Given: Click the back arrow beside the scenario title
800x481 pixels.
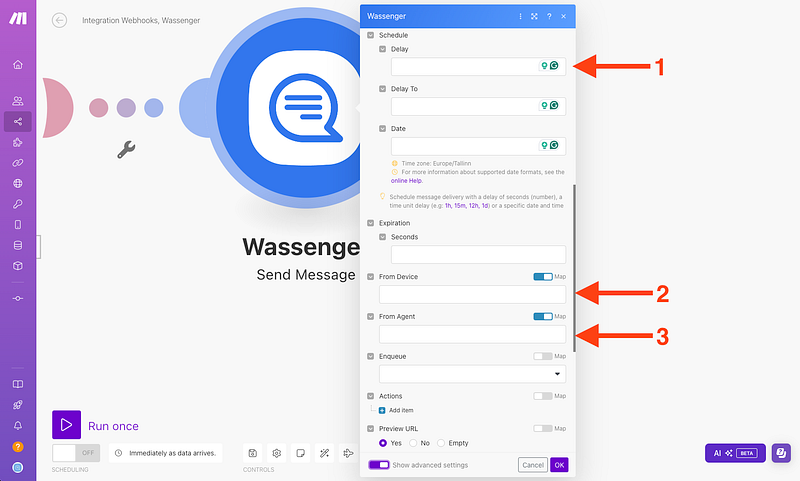Looking at the screenshot, I should tap(60, 20).
